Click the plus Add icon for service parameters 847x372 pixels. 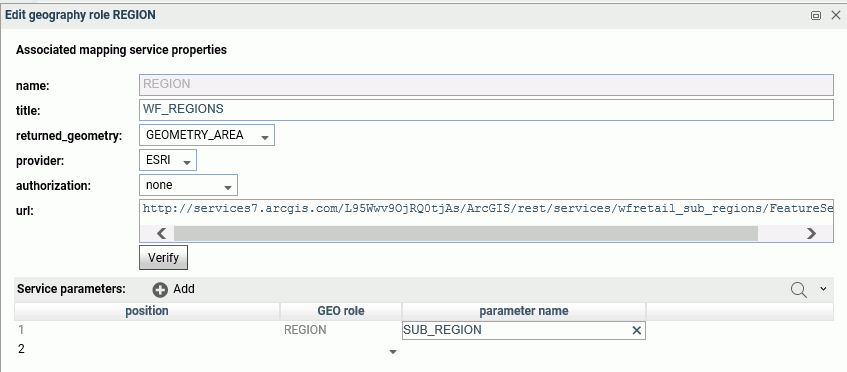click(160, 289)
